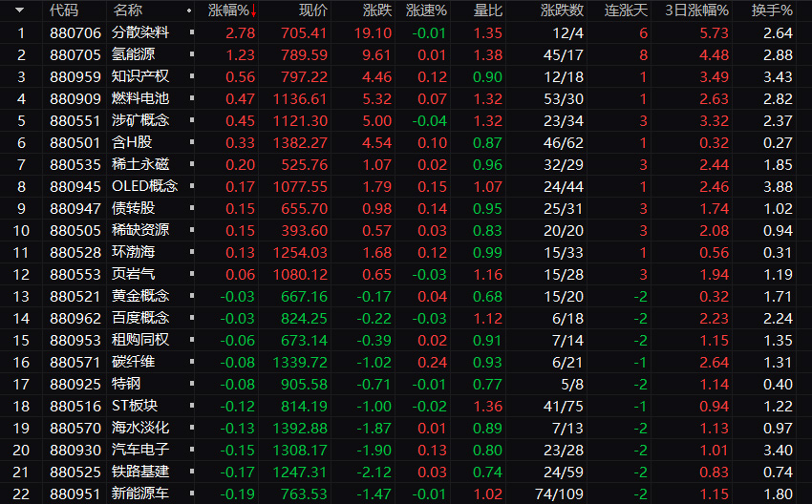This screenshot has height=504, width=812.
Task: Click 41/75 in the ST板块 row
Action: pos(564,407)
